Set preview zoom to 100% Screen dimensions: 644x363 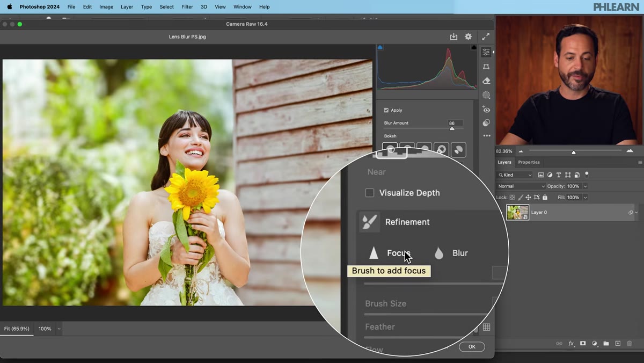45,329
